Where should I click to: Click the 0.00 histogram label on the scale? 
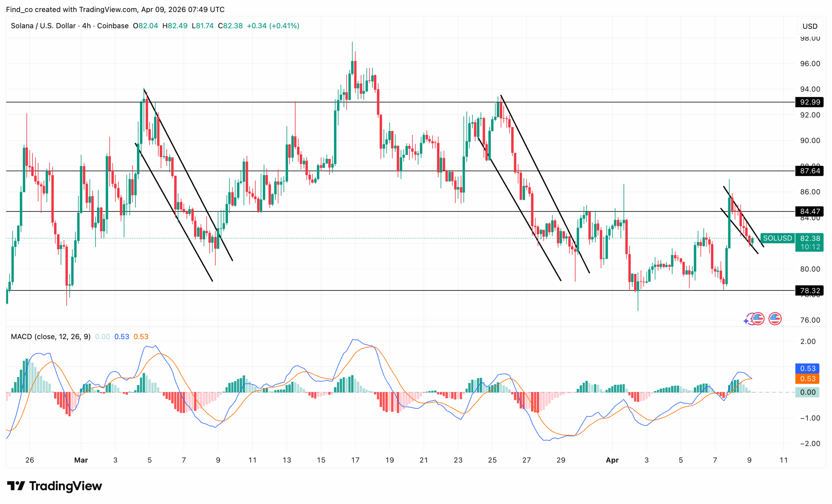click(x=808, y=392)
